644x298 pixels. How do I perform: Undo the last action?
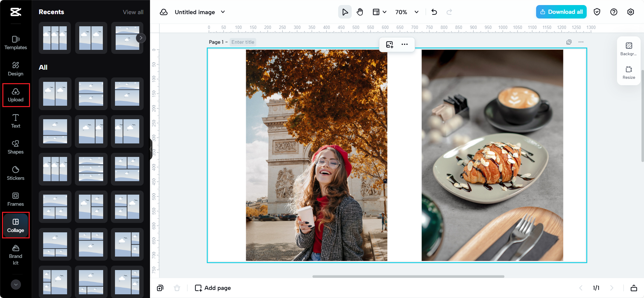tap(434, 12)
